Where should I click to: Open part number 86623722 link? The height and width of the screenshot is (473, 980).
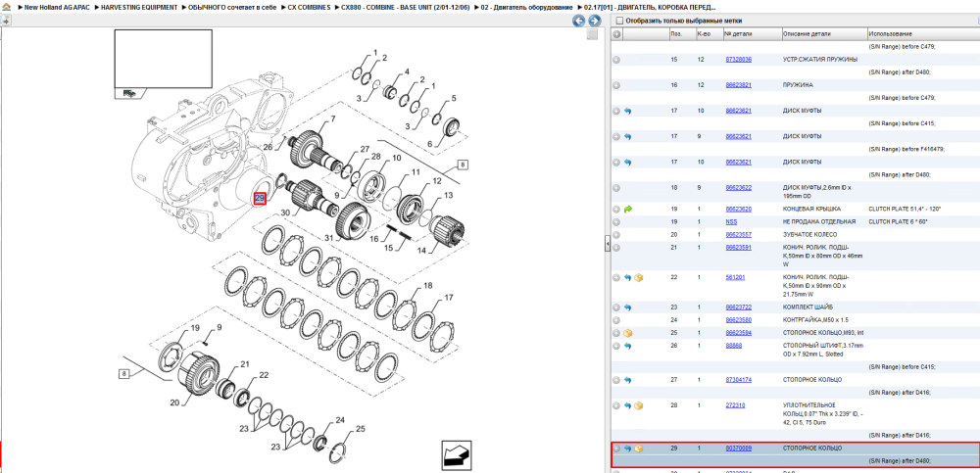click(738, 307)
